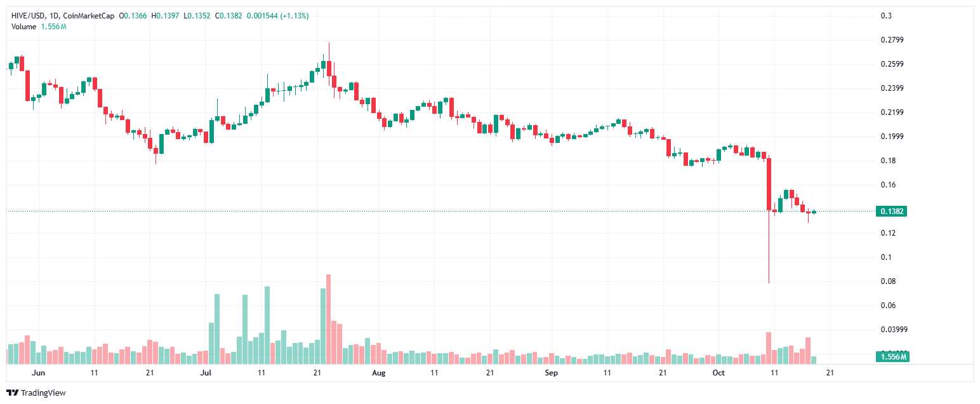The width and height of the screenshot is (980, 404).
Task: Click the Aug label on time axis
Action: (x=378, y=373)
